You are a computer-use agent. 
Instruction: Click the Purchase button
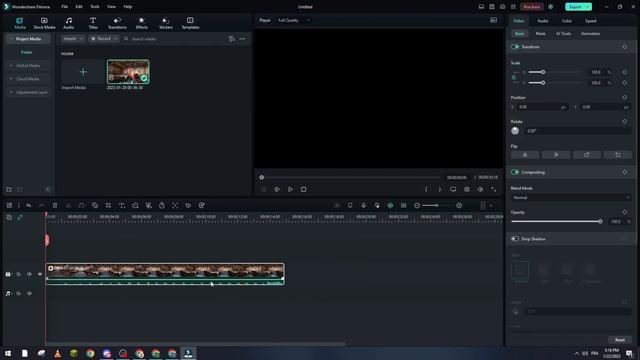532,7
